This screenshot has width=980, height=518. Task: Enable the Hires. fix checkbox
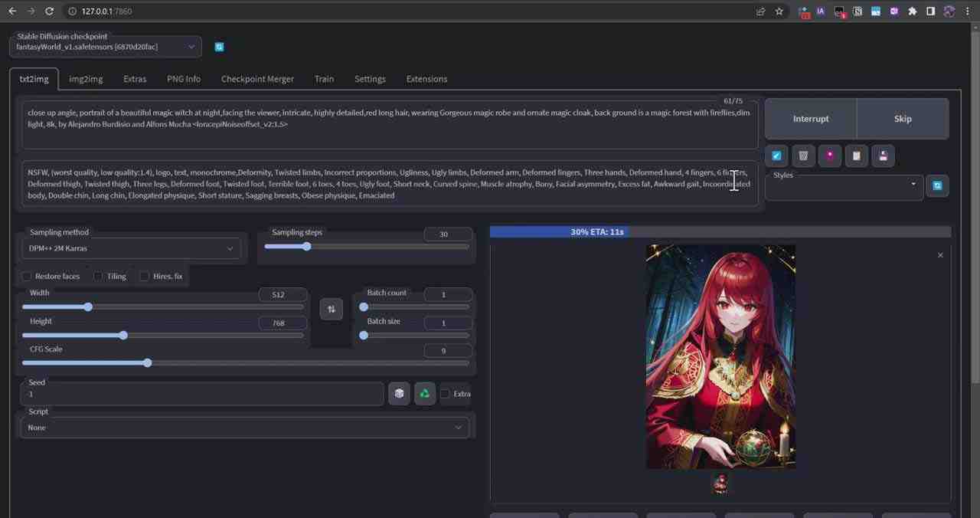[x=145, y=276]
